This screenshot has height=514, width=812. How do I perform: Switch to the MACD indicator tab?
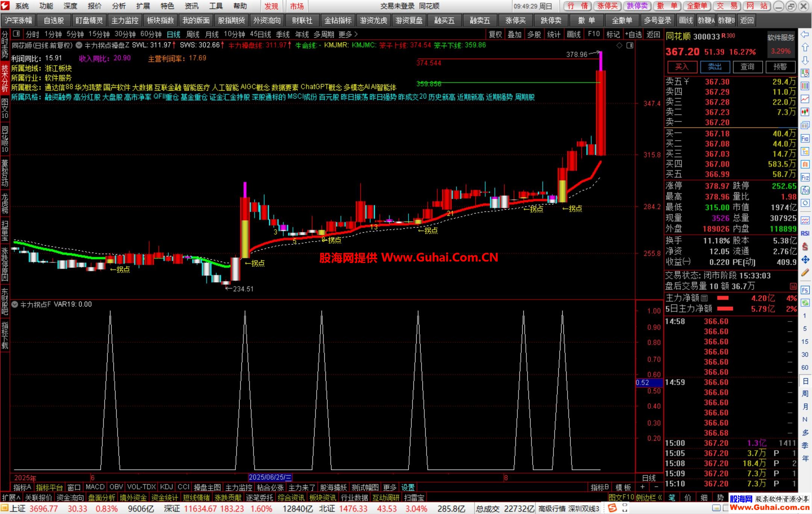coord(95,487)
